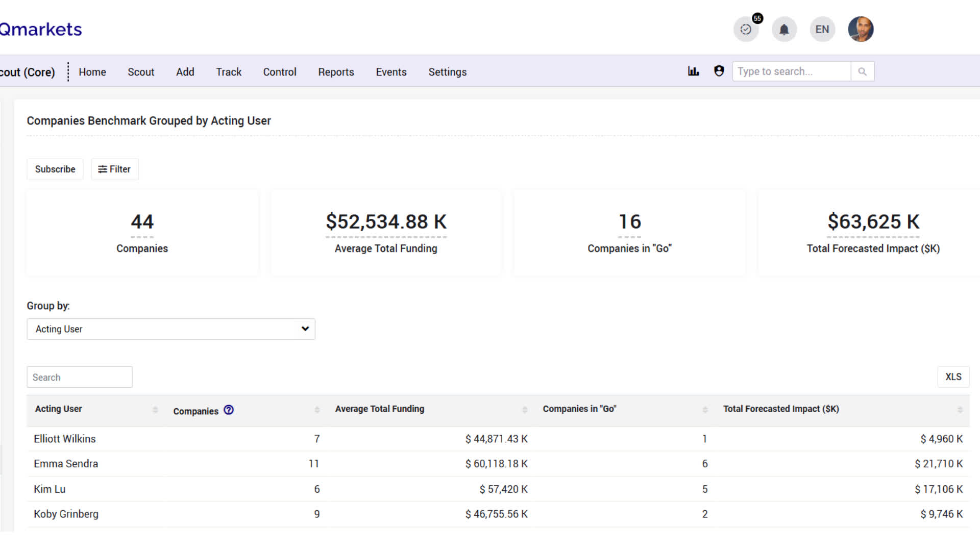Click the Subscribe button
The height and width of the screenshot is (551, 980).
coord(55,169)
